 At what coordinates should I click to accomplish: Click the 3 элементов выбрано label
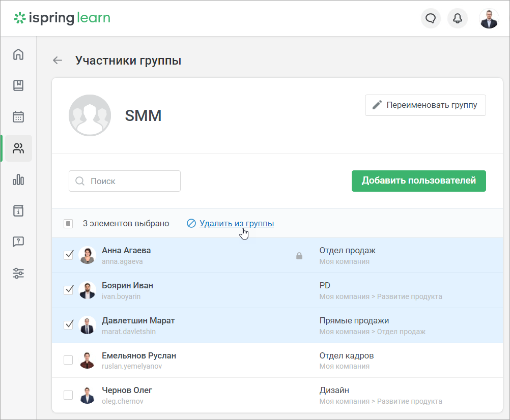[126, 224]
